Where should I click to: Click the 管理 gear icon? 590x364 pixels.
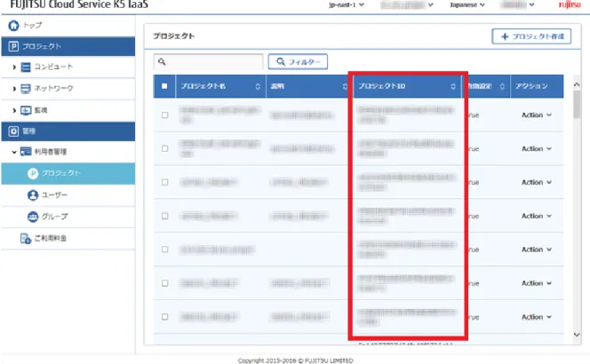point(13,131)
